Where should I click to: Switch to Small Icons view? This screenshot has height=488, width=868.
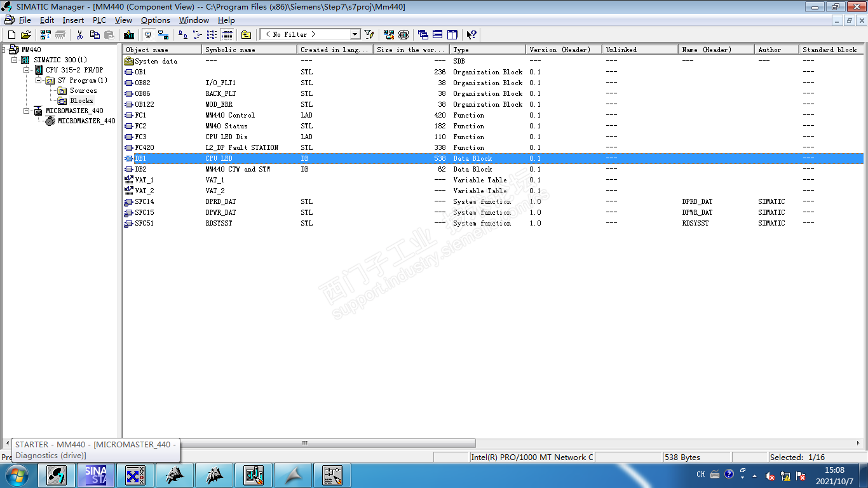pos(198,34)
